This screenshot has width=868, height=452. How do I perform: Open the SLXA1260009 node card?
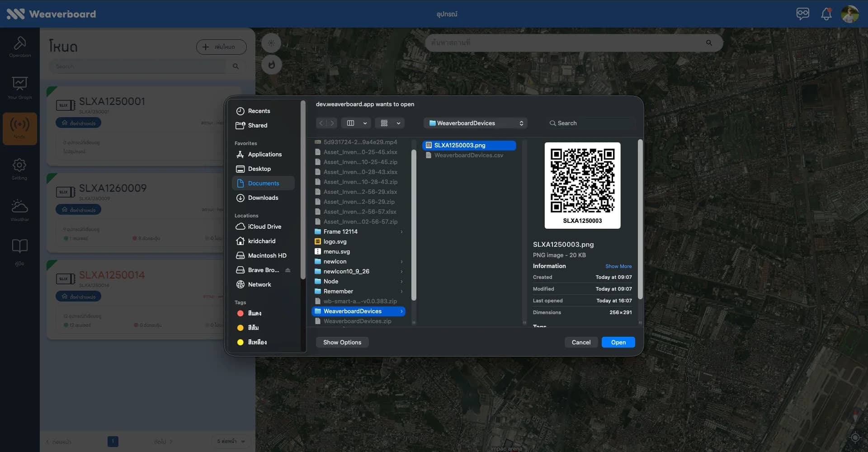click(145, 213)
